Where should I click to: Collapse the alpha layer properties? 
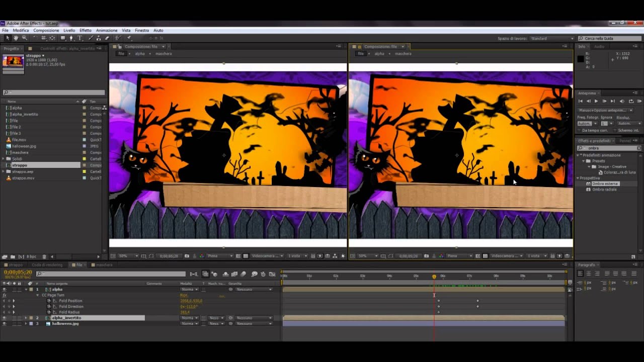point(26,289)
